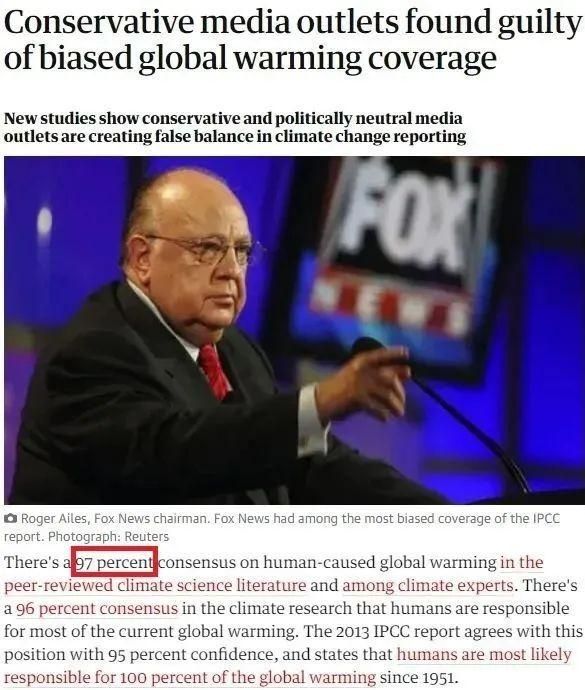Screen dimensions: 585x690
Task: Click the "since 1951" text ending the paragraph
Action: (x=419, y=677)
